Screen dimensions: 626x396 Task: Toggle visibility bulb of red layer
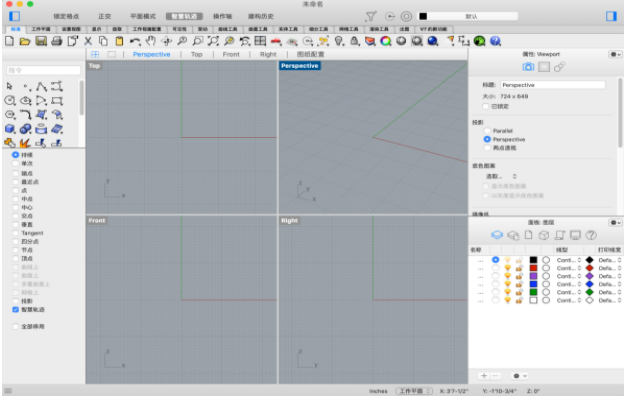(507, 268)
